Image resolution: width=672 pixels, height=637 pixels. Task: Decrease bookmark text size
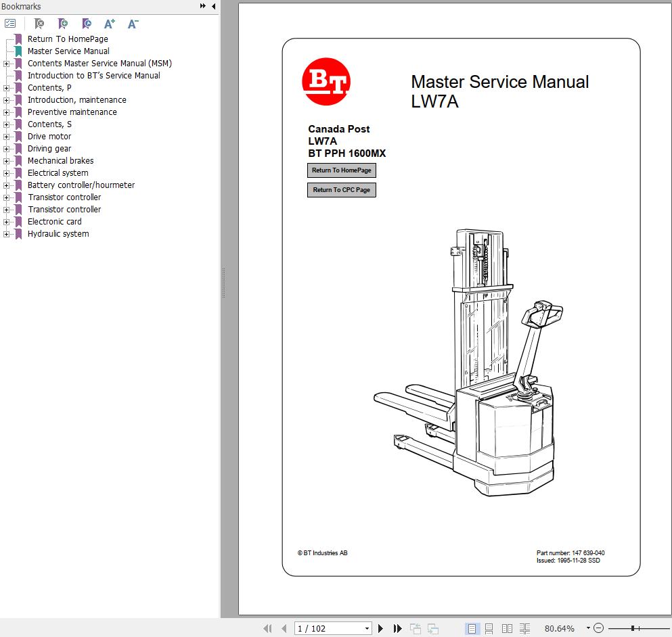click(x=133, y=24)
